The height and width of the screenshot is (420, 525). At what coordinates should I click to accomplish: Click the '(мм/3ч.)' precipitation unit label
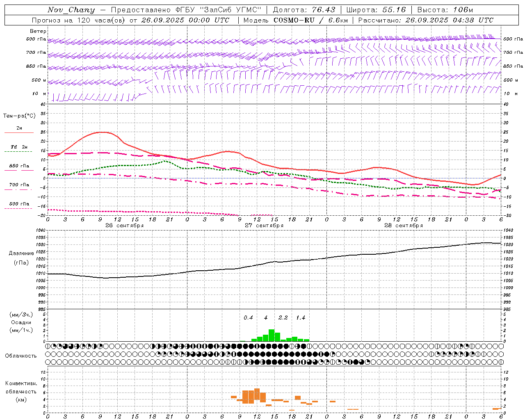coord(21,315)
